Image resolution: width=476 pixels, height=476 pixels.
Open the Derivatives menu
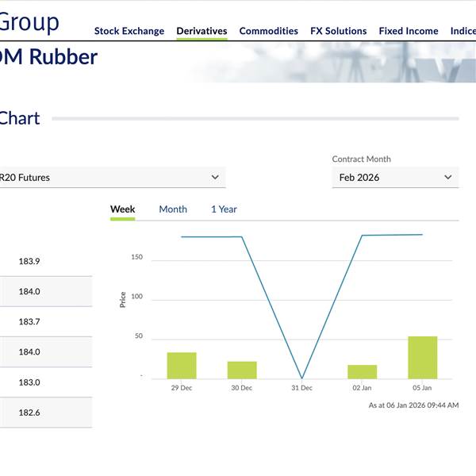pos(202,31)
